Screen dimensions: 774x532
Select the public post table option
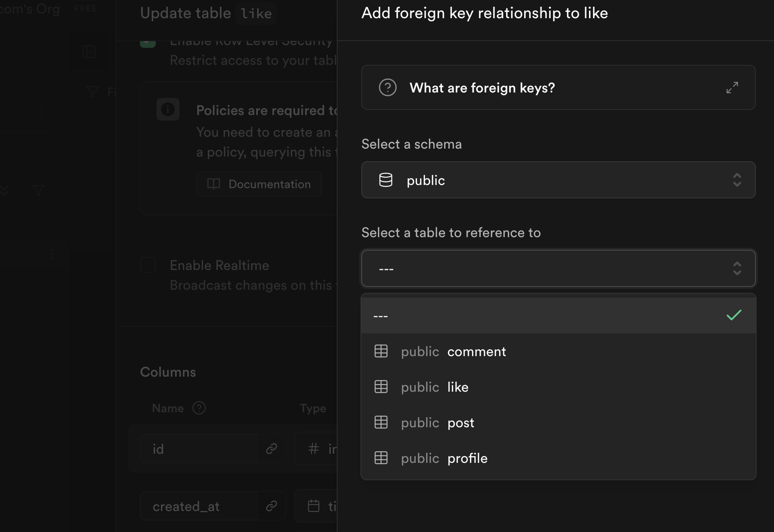(x=461, y=423)
